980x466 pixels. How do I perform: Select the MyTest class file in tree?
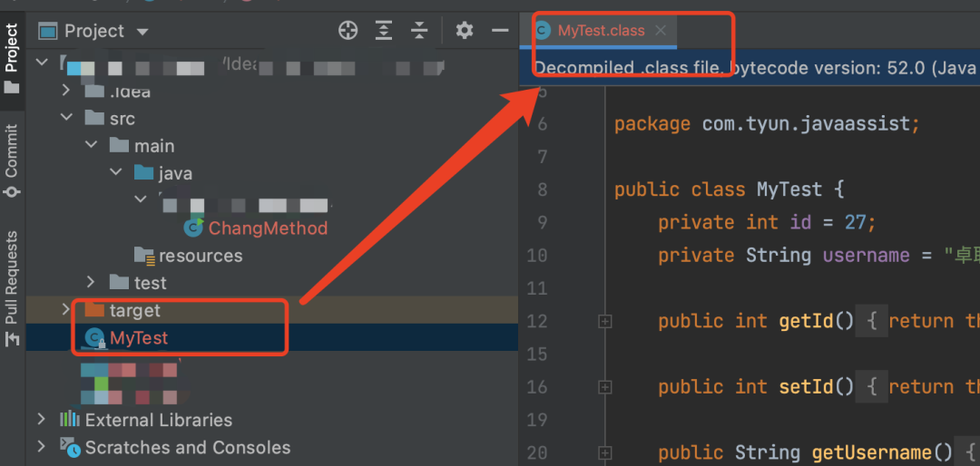[x=139, y=337]
